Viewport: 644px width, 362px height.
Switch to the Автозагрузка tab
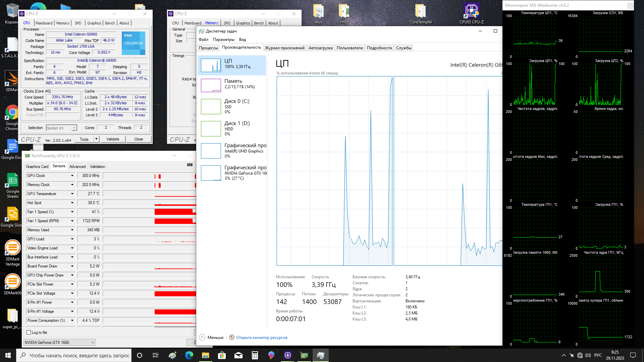point(320,48)
